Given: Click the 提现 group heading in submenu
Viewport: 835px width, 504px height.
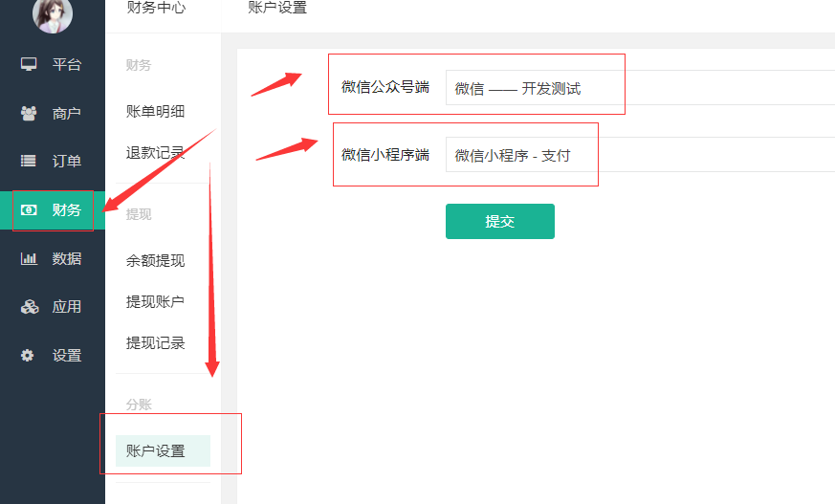Looking at the screenshot, I should (x=139, y=214).
